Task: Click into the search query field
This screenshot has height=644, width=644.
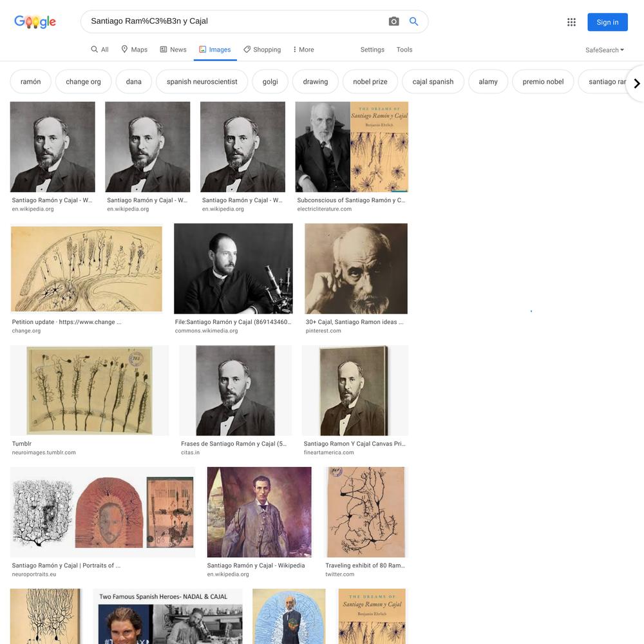Action: click(x=234, y=21)
